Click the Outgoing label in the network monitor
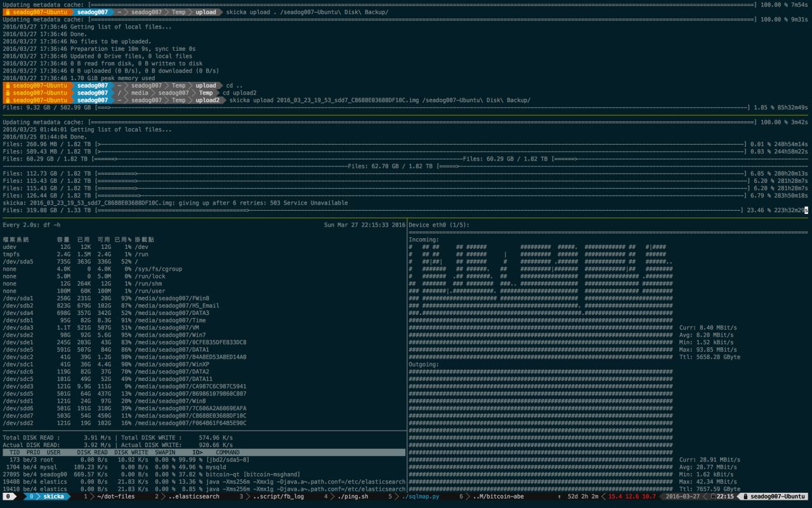Image resolution: width=812 pixels, height=508 pixels. [x=424, y=364]
